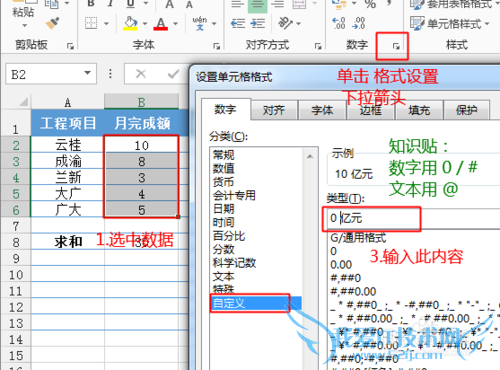Click the Paste button in clipboard group
500x370 pixels.
23,12
